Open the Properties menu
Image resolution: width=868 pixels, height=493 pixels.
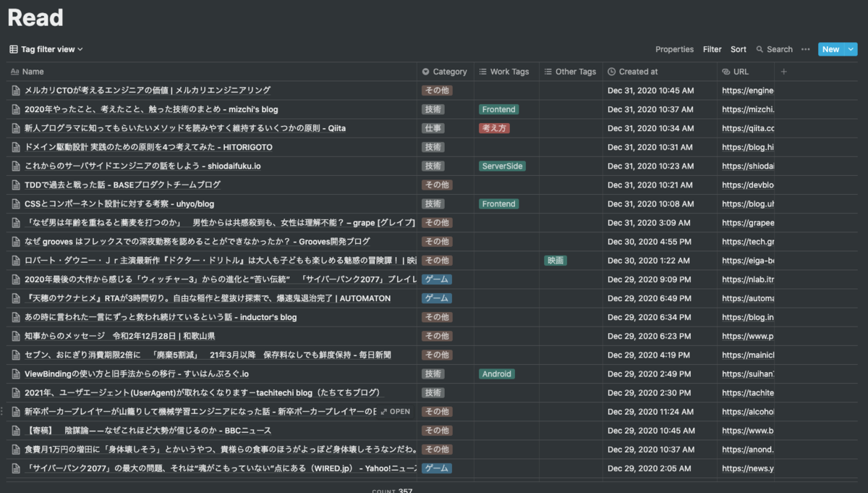click(x=674, y=49)
